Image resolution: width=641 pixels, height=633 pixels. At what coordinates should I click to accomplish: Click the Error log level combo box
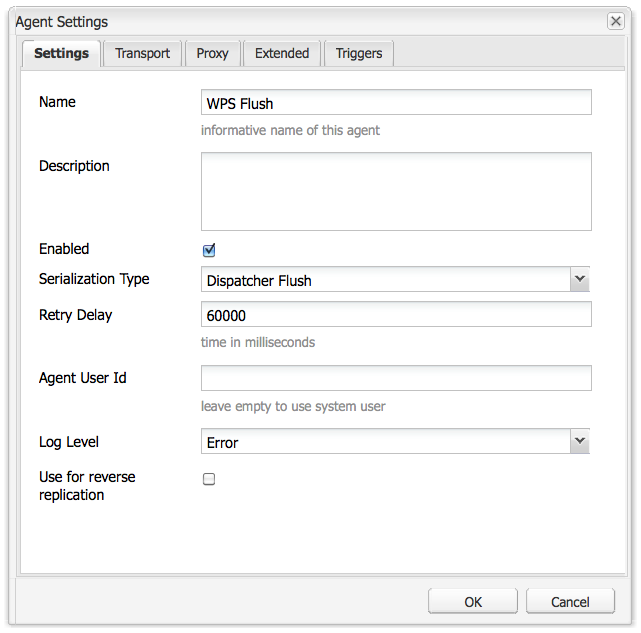point(385,441)
